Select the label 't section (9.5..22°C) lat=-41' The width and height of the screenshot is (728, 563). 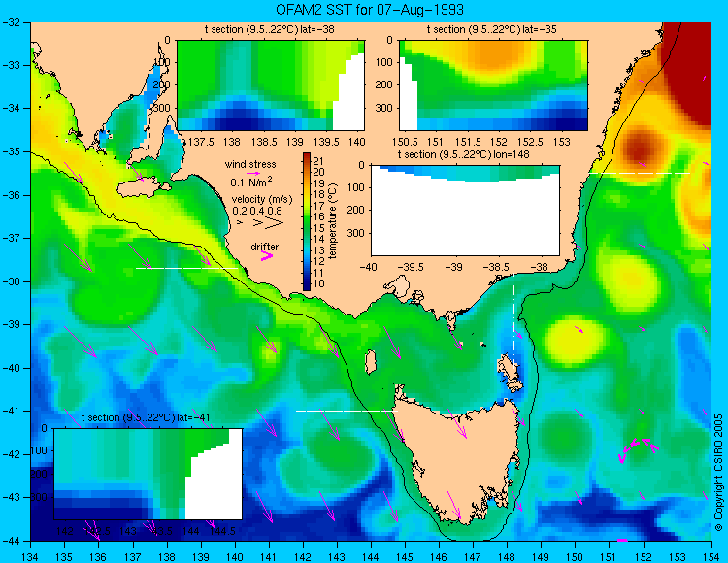(146, 417)
